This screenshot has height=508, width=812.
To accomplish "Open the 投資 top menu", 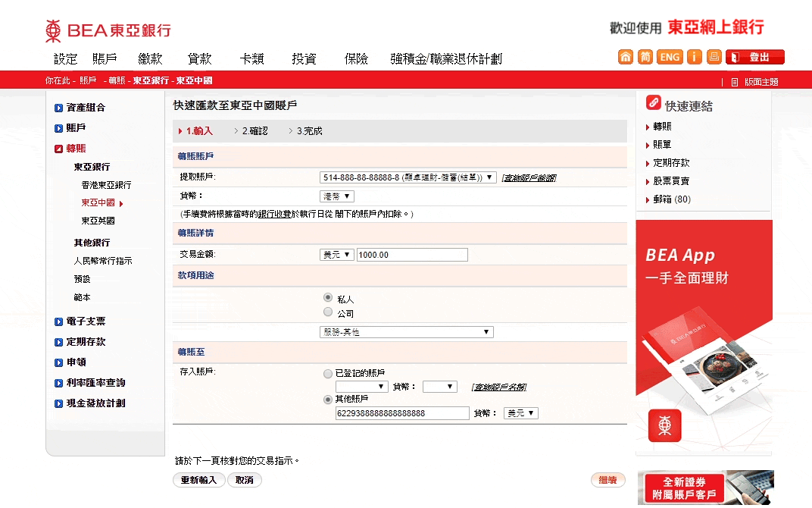I will [304, 59].
